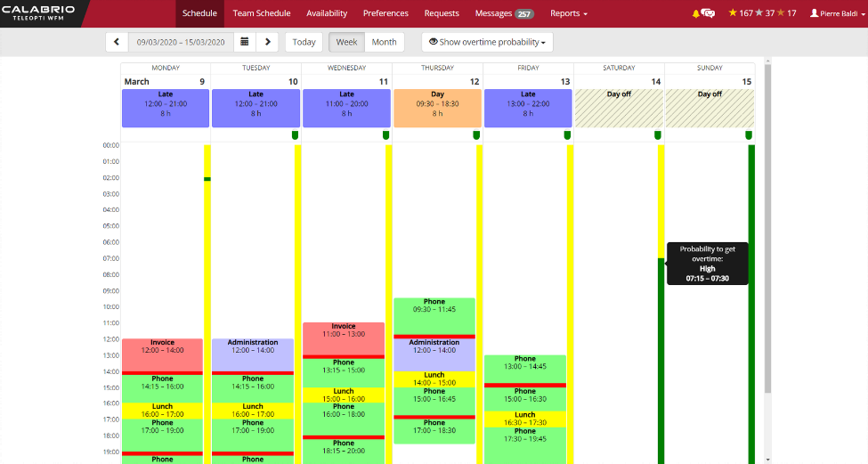Viewport: 868px width, 464px height.
Task: Jump to Today in schedule
Action: coord(304,43)
